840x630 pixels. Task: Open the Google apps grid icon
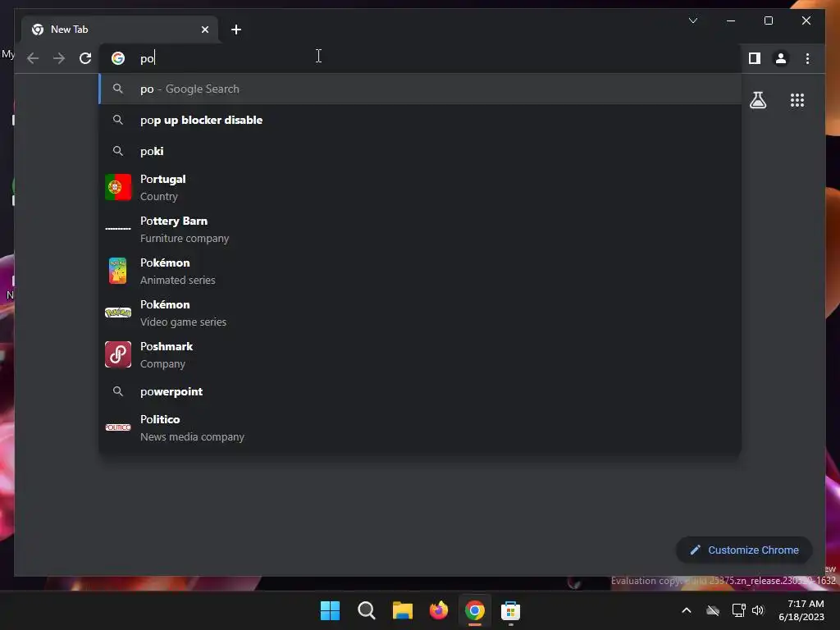pyautogui.click(x=797, y=100)
